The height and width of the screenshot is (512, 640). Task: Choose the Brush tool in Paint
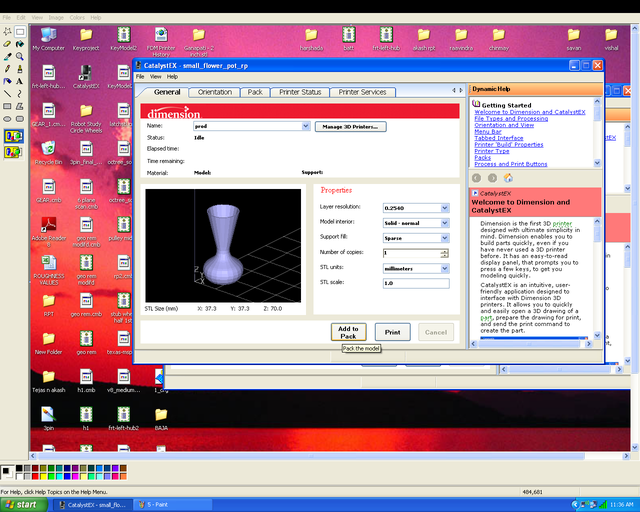coord(20,69)
